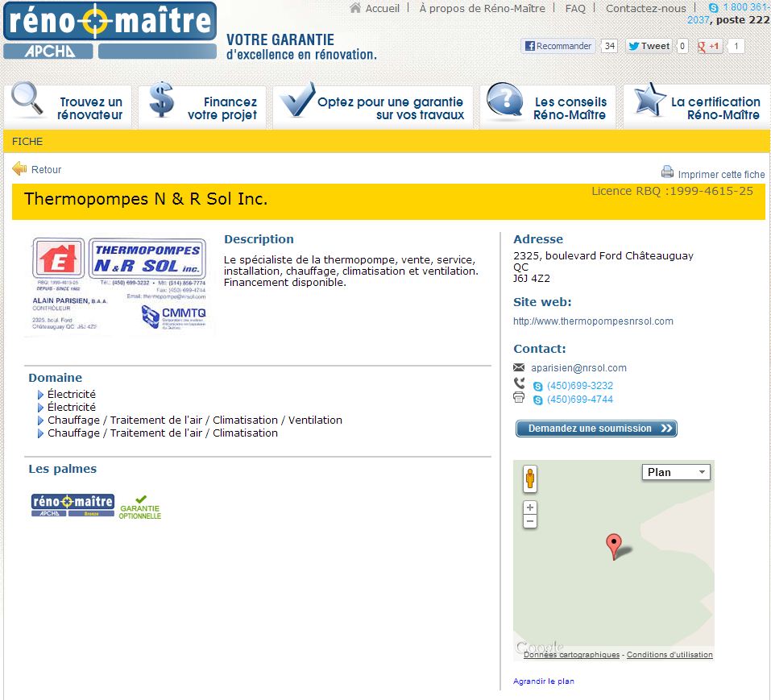This screenshot has width=771, height=700.
Task: Click Agrandir le plan link
Action: [543, 681]
